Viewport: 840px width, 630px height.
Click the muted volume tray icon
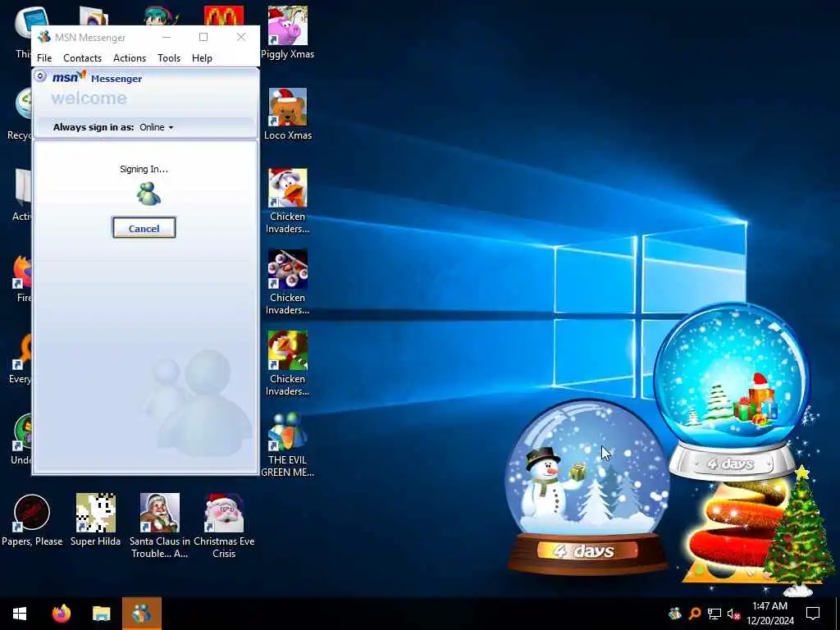(733, 614)
